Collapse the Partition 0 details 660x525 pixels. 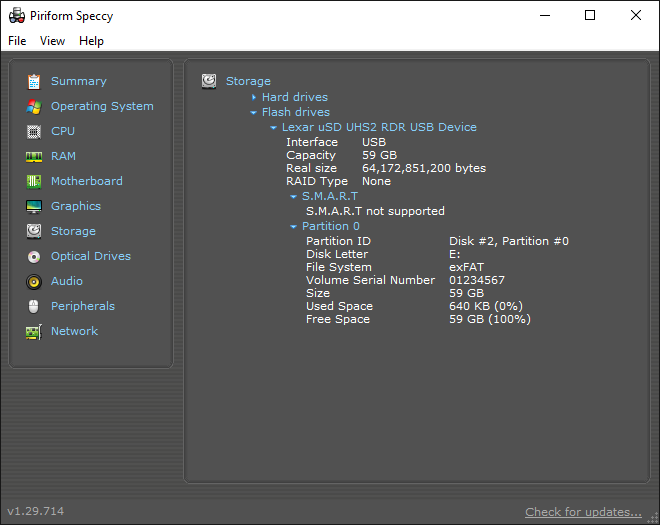click(x=294, y=227)
